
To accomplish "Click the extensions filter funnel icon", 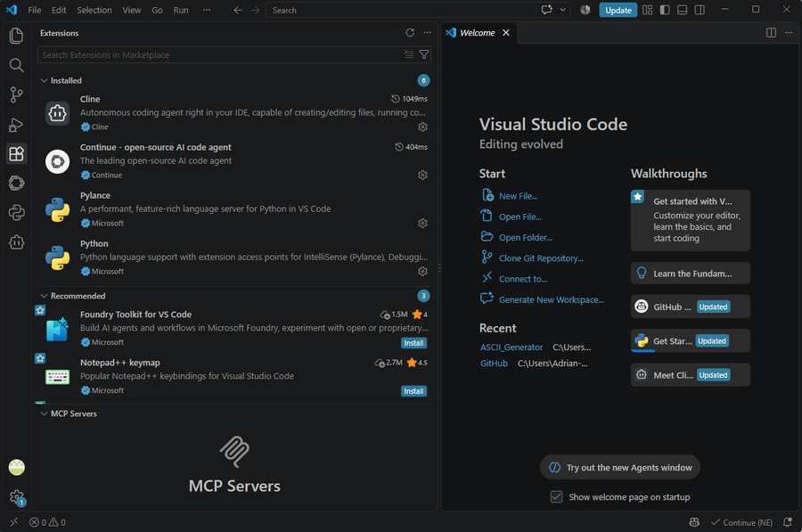I will (424, 54).
